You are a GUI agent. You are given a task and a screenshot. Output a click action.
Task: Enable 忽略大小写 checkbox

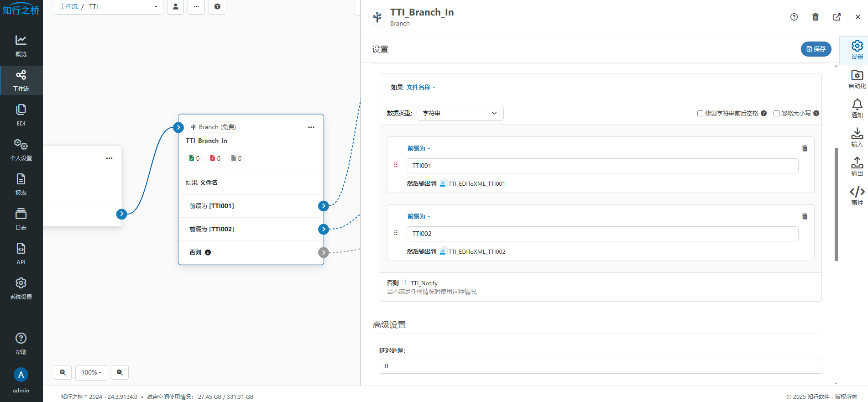point(776,114)
